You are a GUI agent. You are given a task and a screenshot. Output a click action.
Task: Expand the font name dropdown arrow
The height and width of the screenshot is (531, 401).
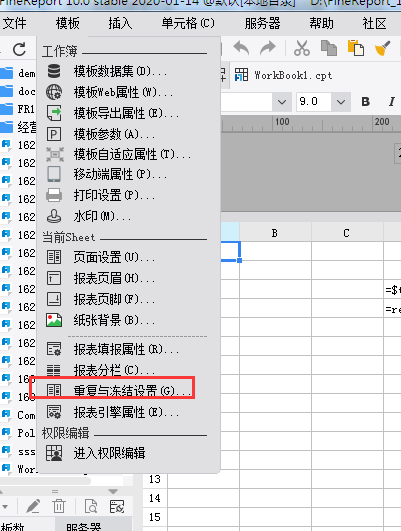(x=282, y=102)
